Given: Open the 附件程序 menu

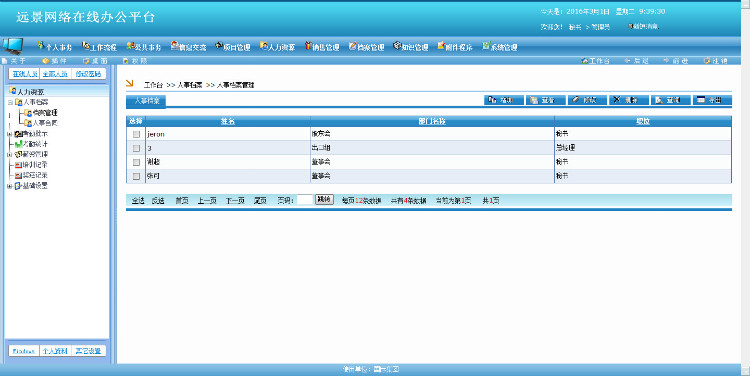Looking at the screenshot, I should (x=455, y=47).
